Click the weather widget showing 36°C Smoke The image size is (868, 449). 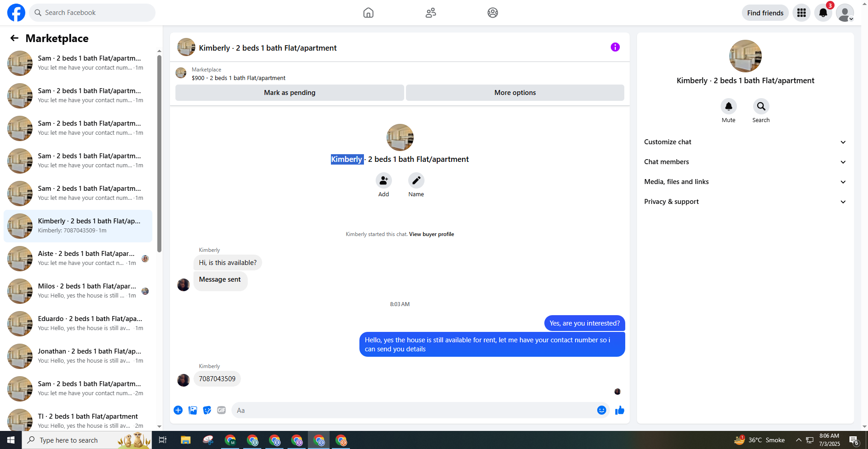coord(759,440)
